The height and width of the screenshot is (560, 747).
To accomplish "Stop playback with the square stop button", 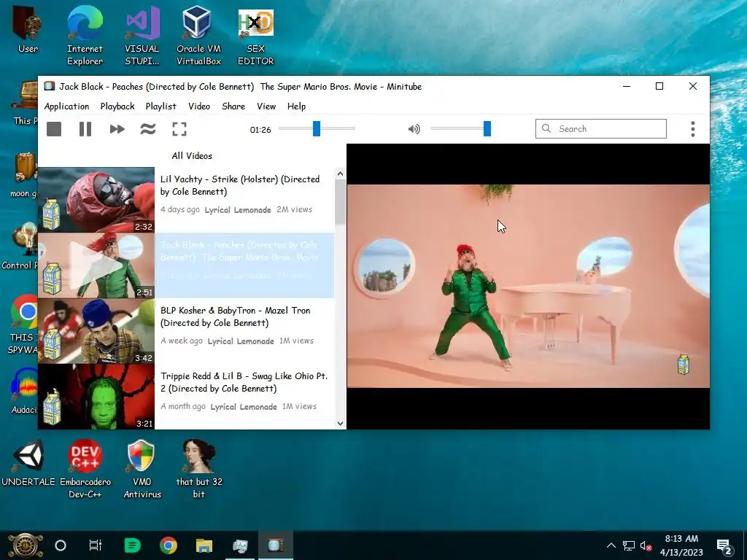I will tap(54, 129).
